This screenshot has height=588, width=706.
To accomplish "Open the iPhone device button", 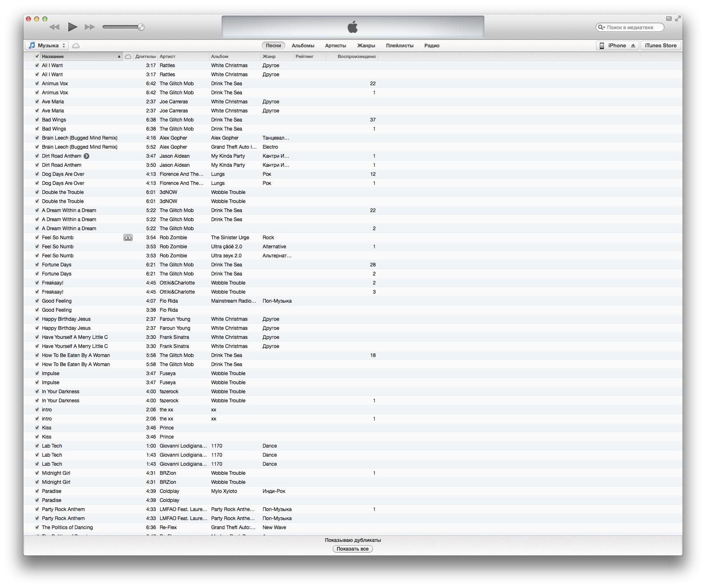I will [618, 46].
